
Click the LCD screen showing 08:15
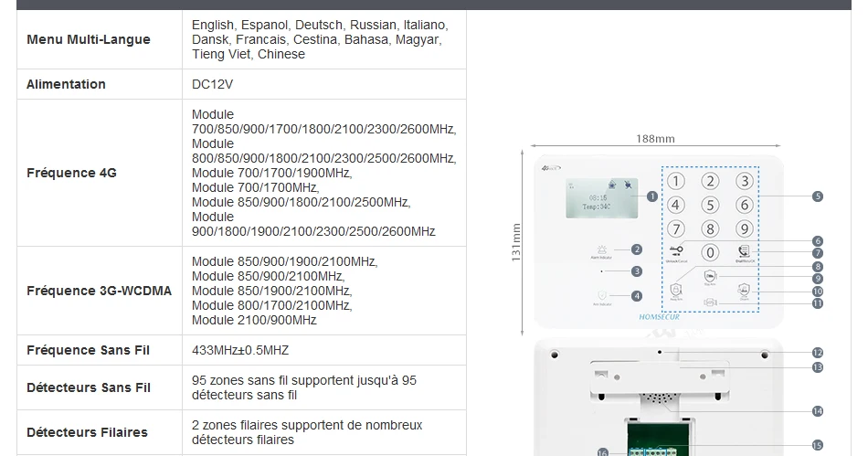coord(602,198)
